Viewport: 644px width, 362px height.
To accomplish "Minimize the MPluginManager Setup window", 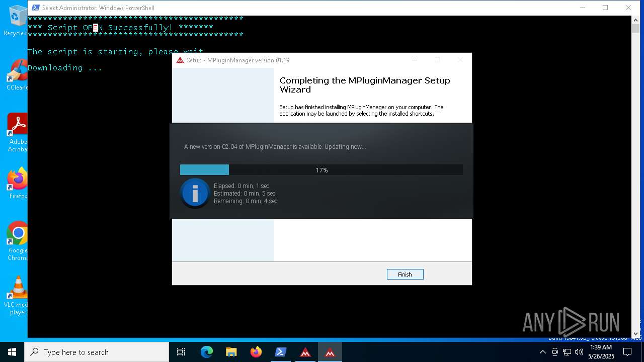I will pyautogui.click(x=415, y=60).
